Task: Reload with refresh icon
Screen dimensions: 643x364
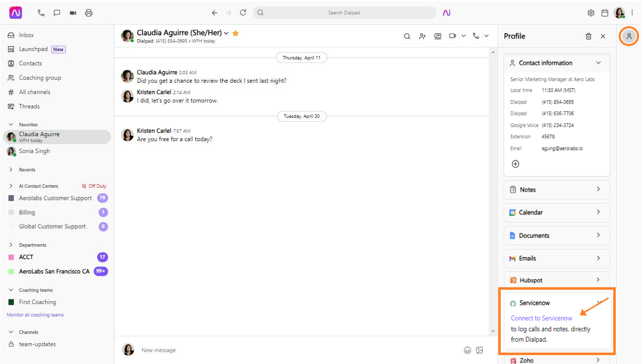Action: coord(243,13)
